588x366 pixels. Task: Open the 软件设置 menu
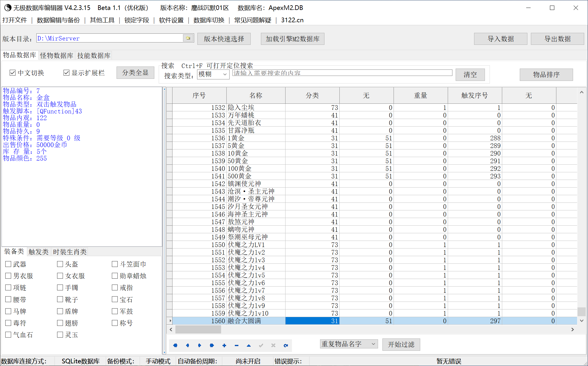pyautogui.click(x=171, y=20)
